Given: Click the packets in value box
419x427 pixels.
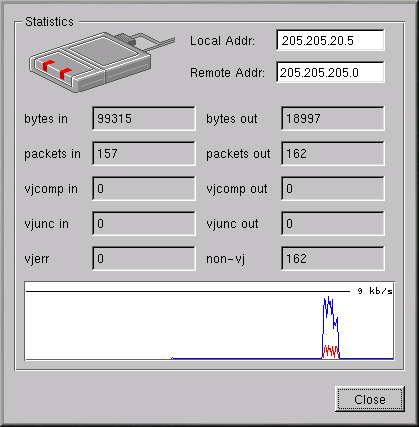Looking at the screenshot, I should [144, 153].
